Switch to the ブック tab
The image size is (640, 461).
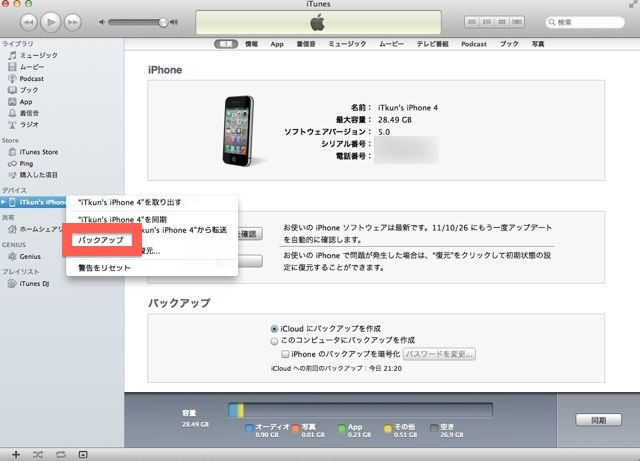coord(509,44)
